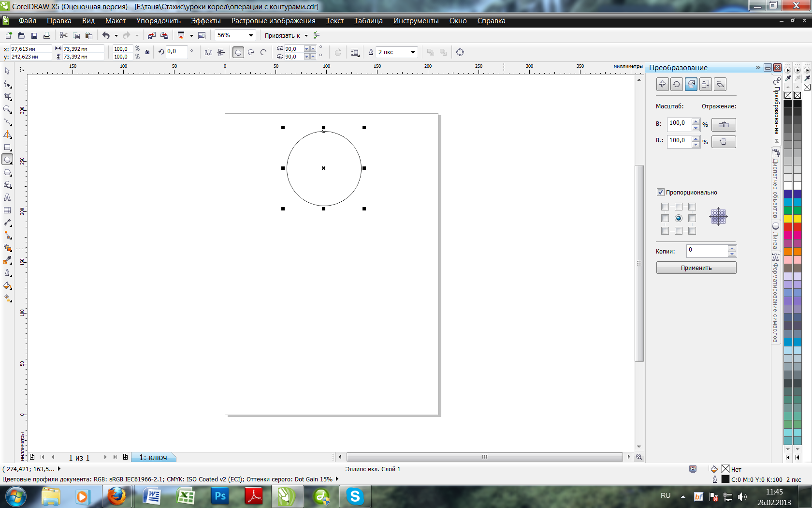
Task: Click the Import icon in toolbar
Action: click(151, 35)
